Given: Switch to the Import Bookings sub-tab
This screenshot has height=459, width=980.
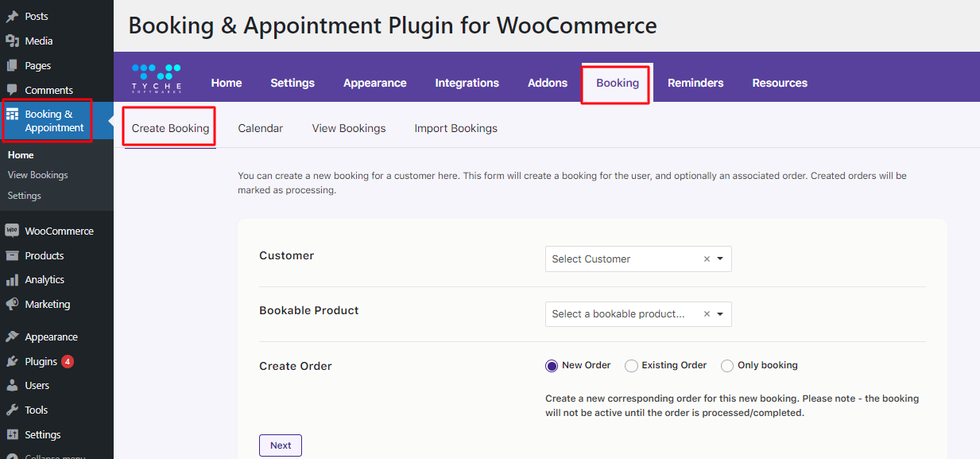Looking at the screenshot, I should point(456,128).
